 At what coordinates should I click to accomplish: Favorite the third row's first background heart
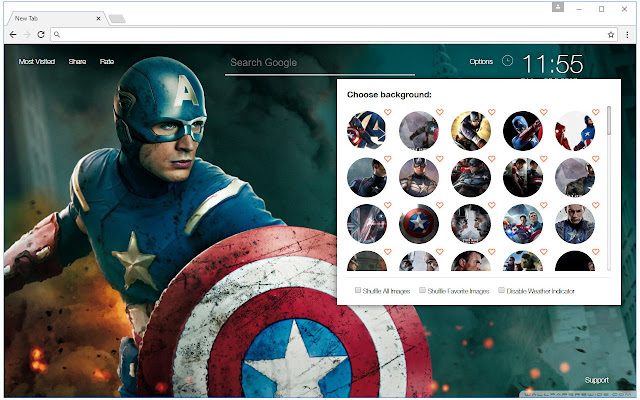(x=388, y=205)
